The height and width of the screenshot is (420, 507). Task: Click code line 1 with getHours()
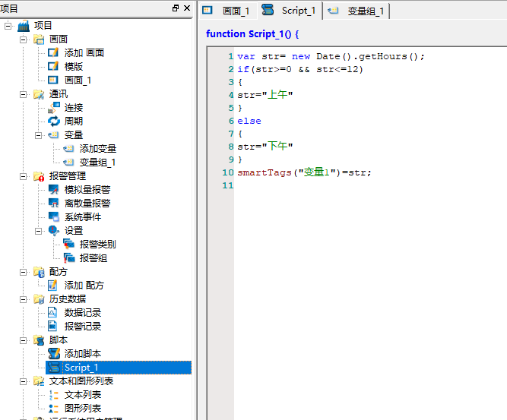[331, 56]
